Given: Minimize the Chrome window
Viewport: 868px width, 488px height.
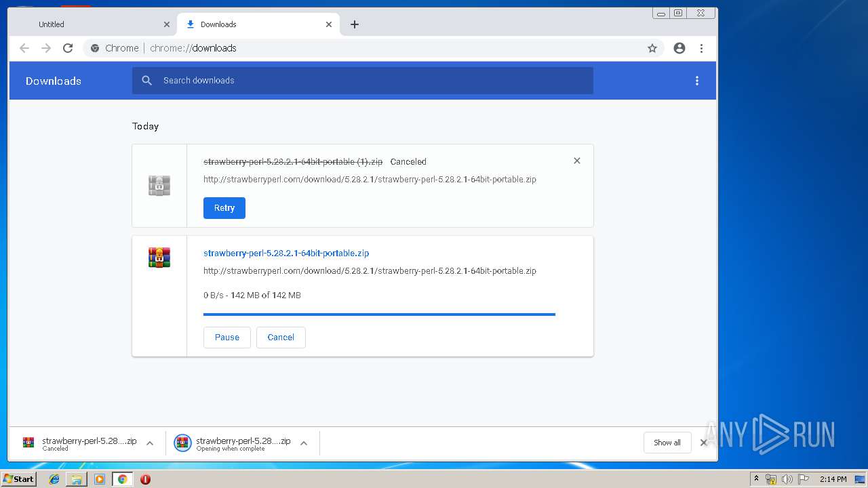Looking at the screenshot, I should point(661,13).
